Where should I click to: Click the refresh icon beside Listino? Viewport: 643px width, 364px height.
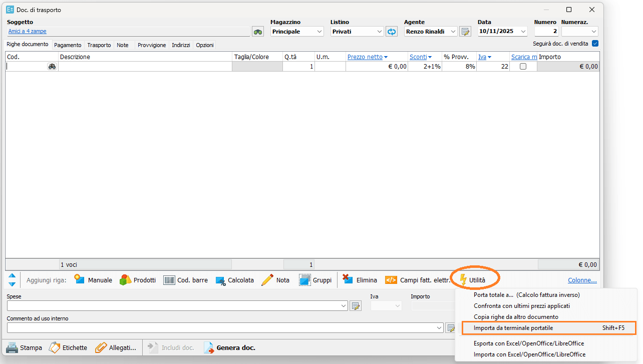click(x=391, y=32)
